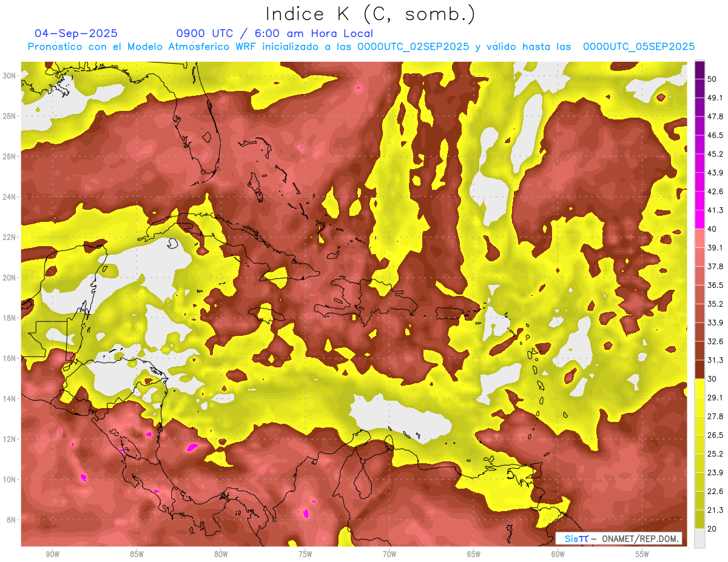Pick the bright yellow swatch between 30 and 29.1

(x=699, y=388)
